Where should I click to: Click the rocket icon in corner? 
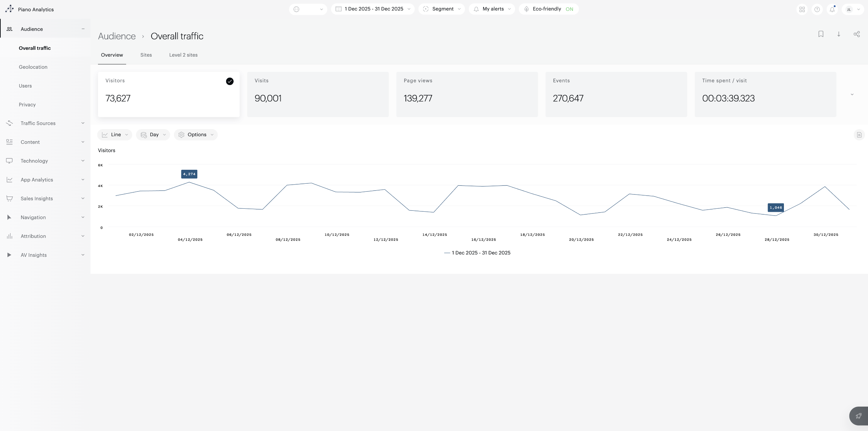[858, 416]
